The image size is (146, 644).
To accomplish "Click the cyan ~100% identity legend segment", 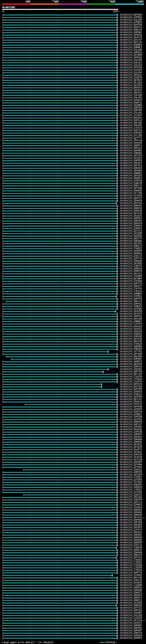I will [x=130, y=4].
